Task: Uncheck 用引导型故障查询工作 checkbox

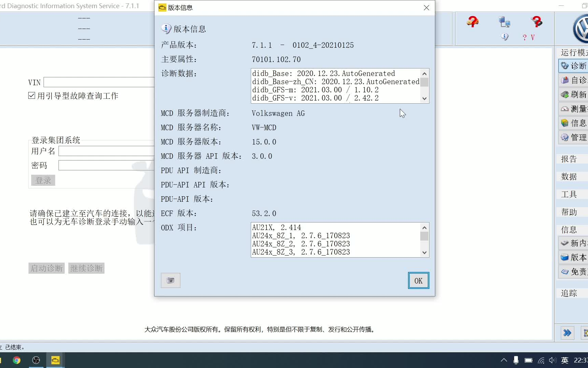Action: tap(31, 95)
